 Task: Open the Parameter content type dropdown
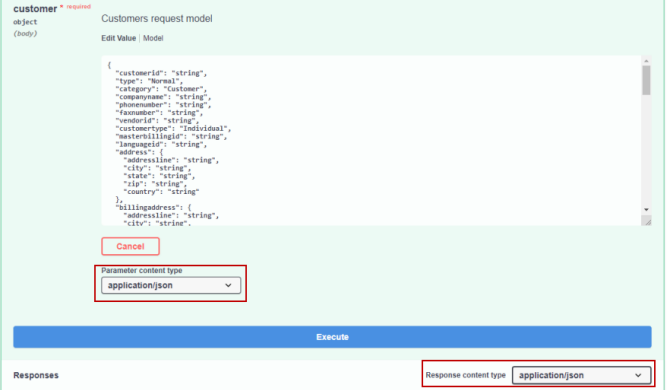click(171, 285)
